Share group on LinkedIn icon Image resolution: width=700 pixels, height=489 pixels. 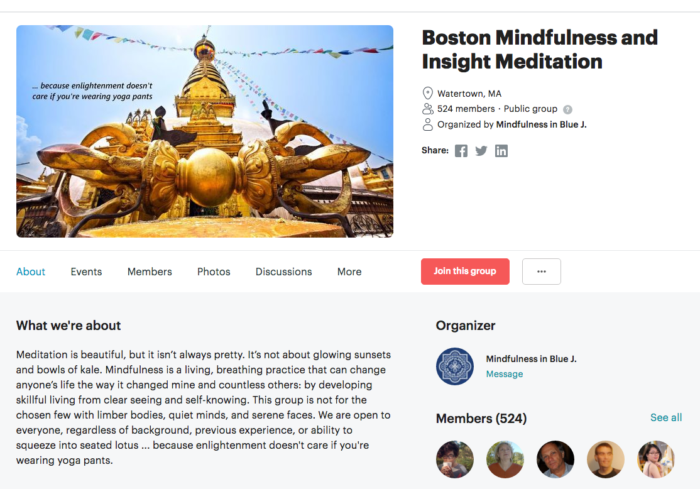501,151
